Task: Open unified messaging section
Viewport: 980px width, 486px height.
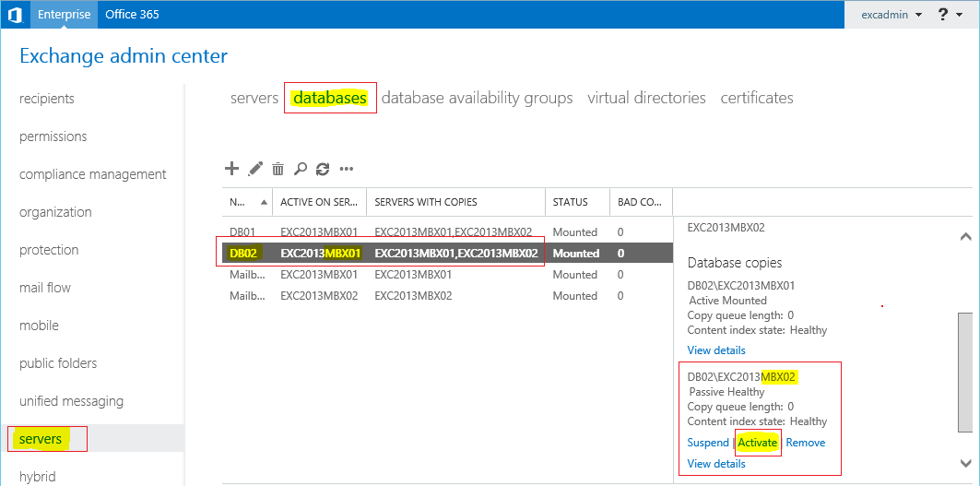Action: point(71,401)
